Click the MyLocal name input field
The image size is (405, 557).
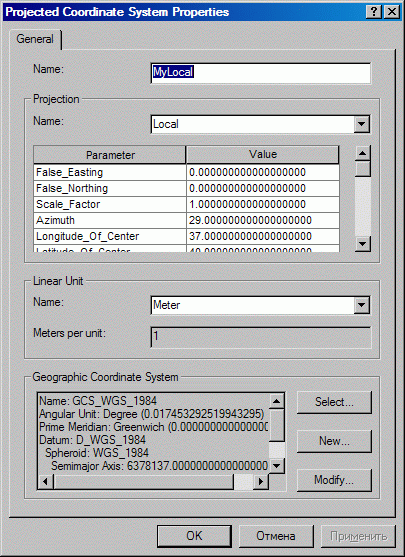point(261,73)
